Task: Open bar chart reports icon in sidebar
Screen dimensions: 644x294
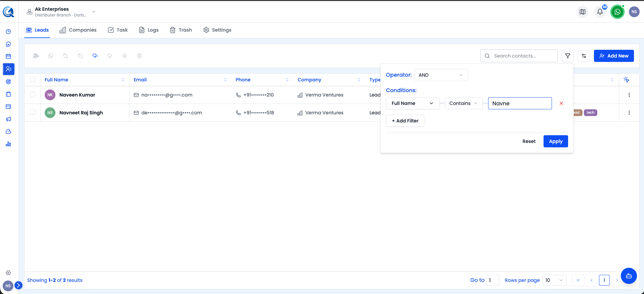Action: [8, 144]
